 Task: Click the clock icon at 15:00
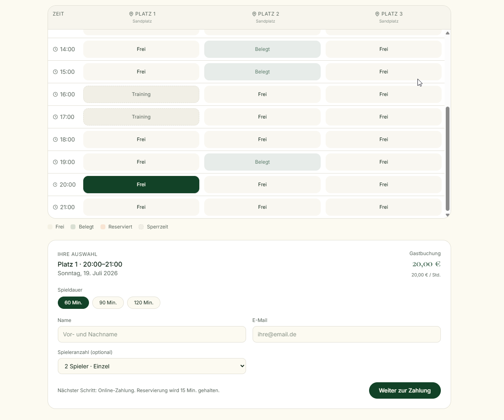(55, 72)
